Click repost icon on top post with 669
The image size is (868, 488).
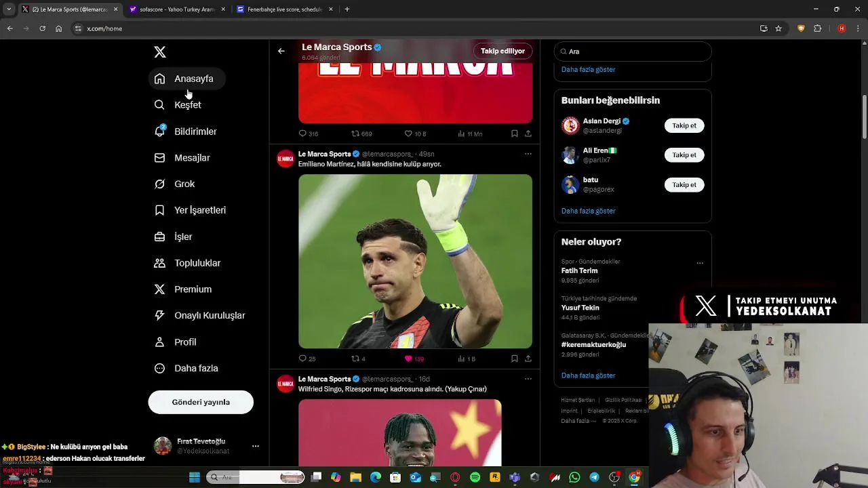pyautogui.click(x=355, y=134)
